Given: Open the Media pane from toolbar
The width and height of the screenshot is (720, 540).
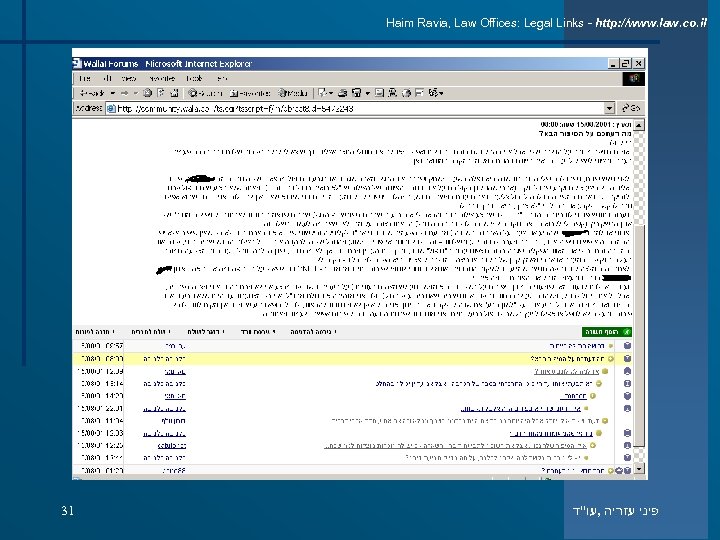Looking at the screenshot, I should click(293, 93).
